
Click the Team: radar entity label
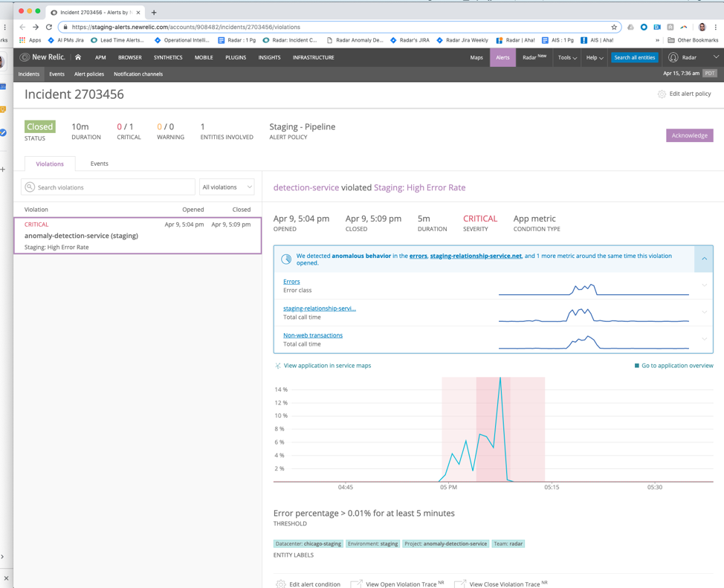click(508, 543)
